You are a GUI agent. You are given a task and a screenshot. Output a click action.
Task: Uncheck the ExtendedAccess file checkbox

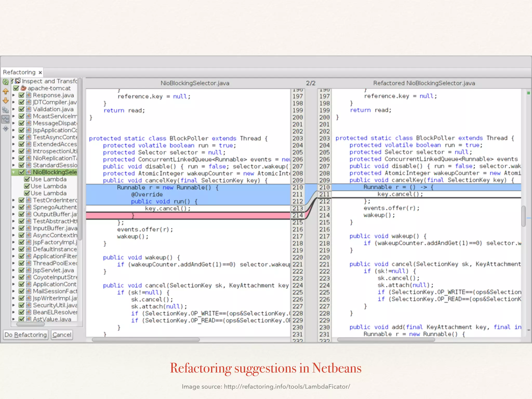[22, 144]
